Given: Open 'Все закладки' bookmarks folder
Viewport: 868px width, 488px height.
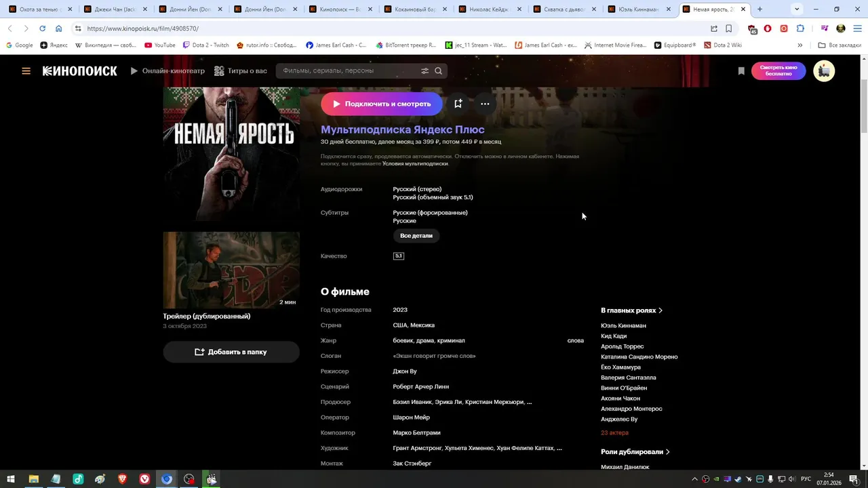Looking at the screenshot, I should click(x=840, y=45).
